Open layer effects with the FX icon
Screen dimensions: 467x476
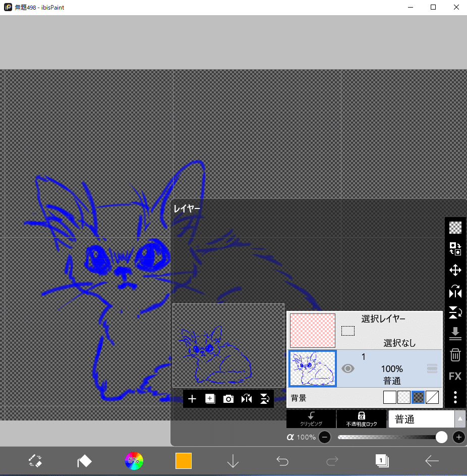click(x=455, y=376)
